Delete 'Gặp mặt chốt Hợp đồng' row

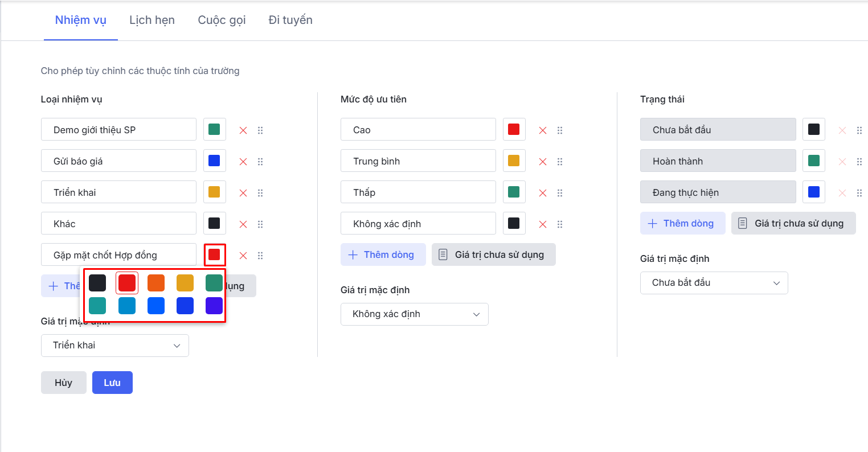(243, 256)
